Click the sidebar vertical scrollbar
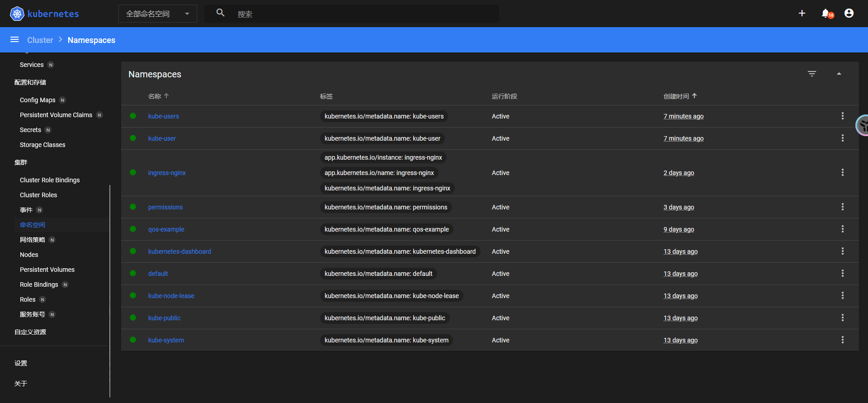868x403 pixels. click(110, 291)
